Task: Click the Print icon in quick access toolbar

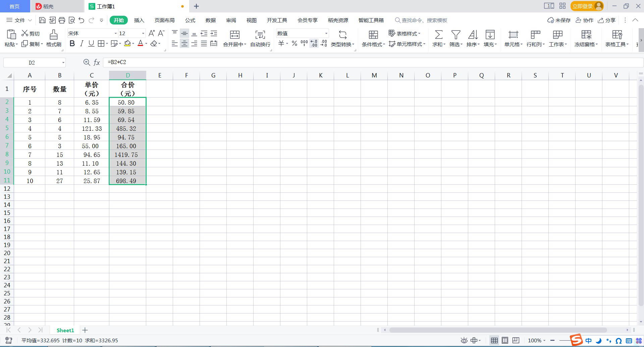Action: (x=62, y=20)
